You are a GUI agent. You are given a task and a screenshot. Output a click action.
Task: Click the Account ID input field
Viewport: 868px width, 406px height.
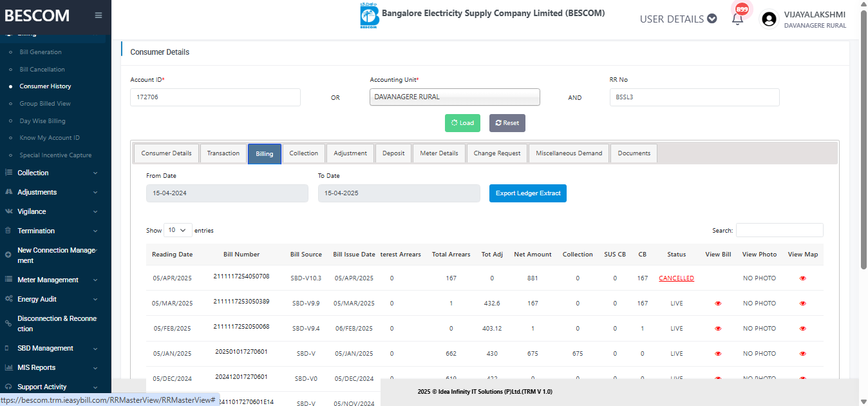click(215, 97)
